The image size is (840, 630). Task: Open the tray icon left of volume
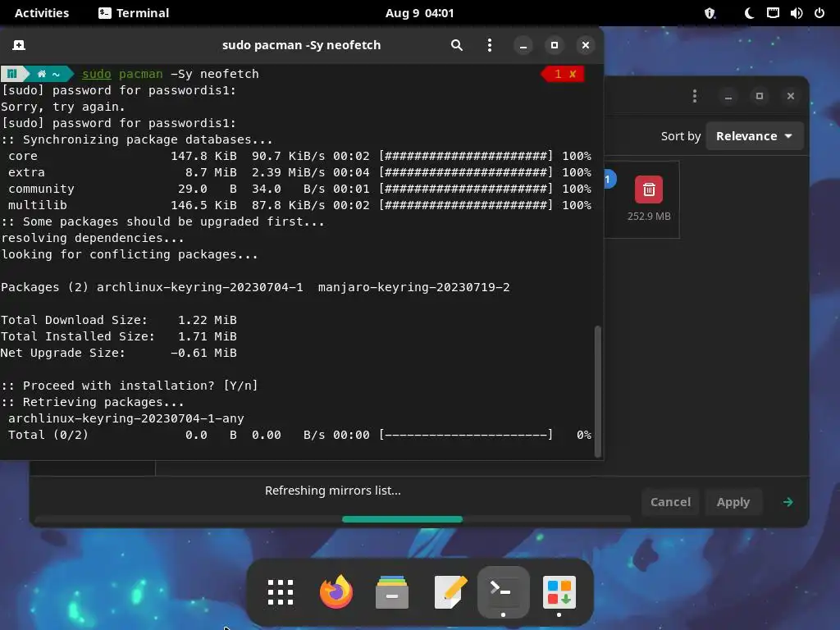click(773, 13)
